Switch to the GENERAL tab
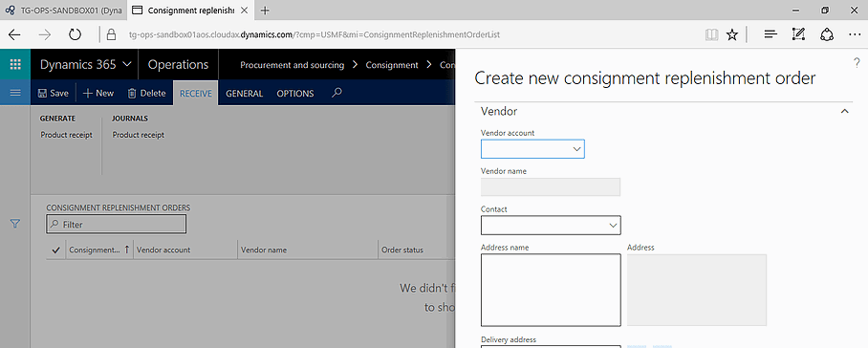The height and width of the screenshot is (348, 868). click(x=244, y=94)
